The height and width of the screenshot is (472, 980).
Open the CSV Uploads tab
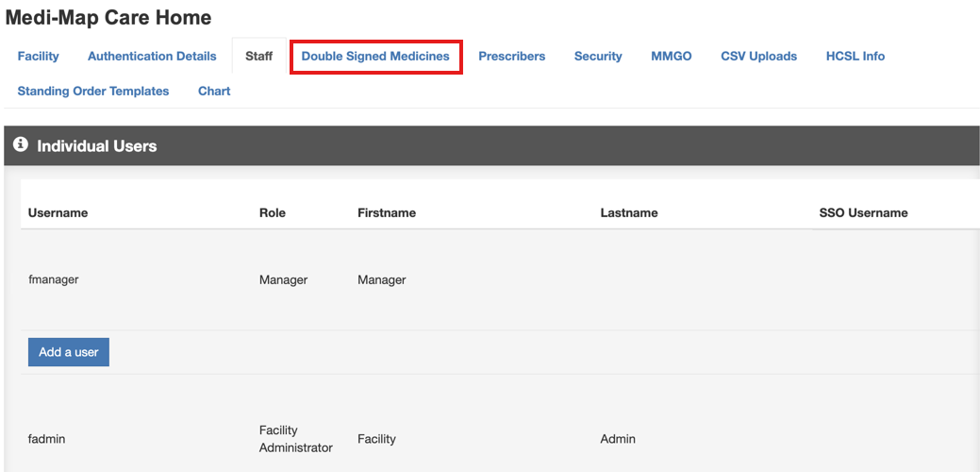point(758,57)
